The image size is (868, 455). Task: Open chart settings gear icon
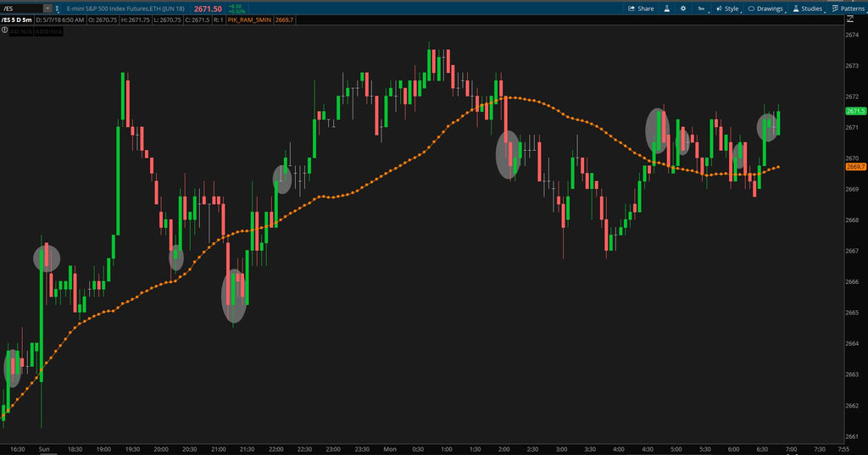(x=683, y=8)
